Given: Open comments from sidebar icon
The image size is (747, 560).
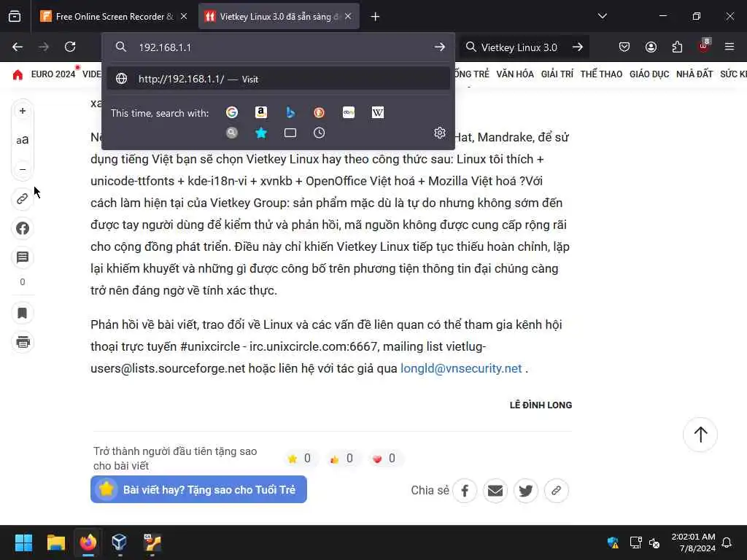Looking at the screenshot, I should (23, 257).
